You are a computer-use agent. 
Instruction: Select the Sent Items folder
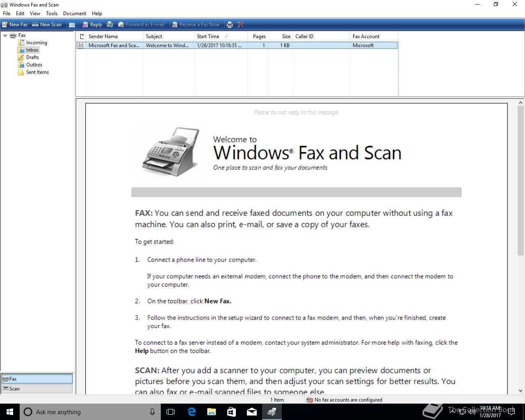37,72
